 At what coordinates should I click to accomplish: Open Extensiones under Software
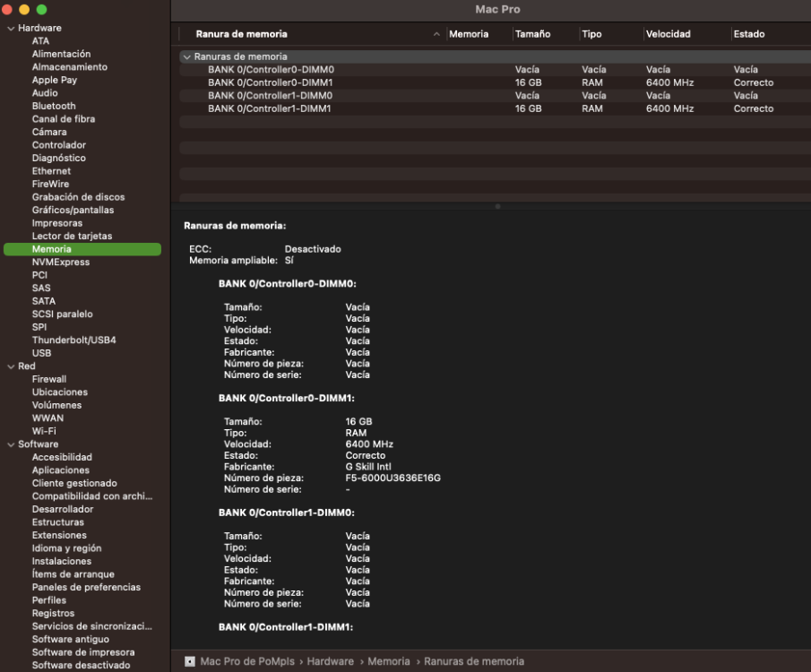[59, 535]
